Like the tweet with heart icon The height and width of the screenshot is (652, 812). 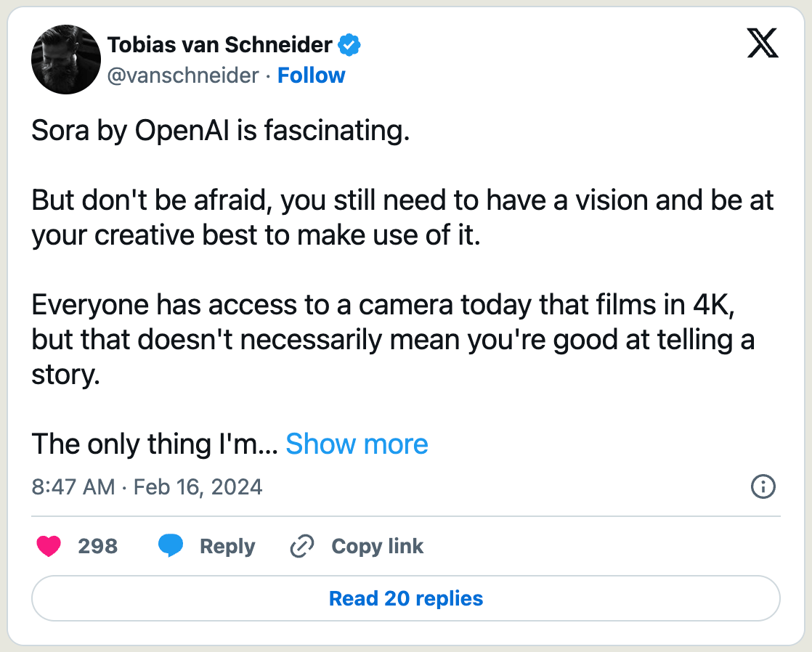[49, 546]
